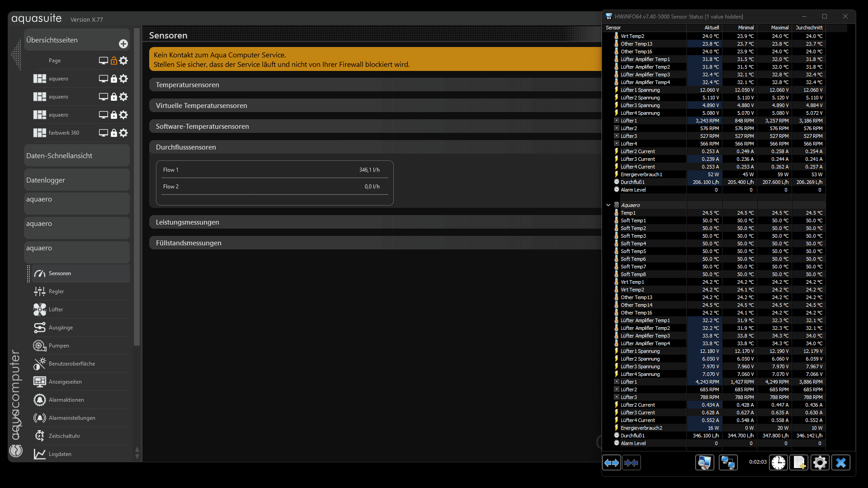Click the Benutzeroberfläche icon
The width and height of the screenshot is (868, 488).
point(40,364)
